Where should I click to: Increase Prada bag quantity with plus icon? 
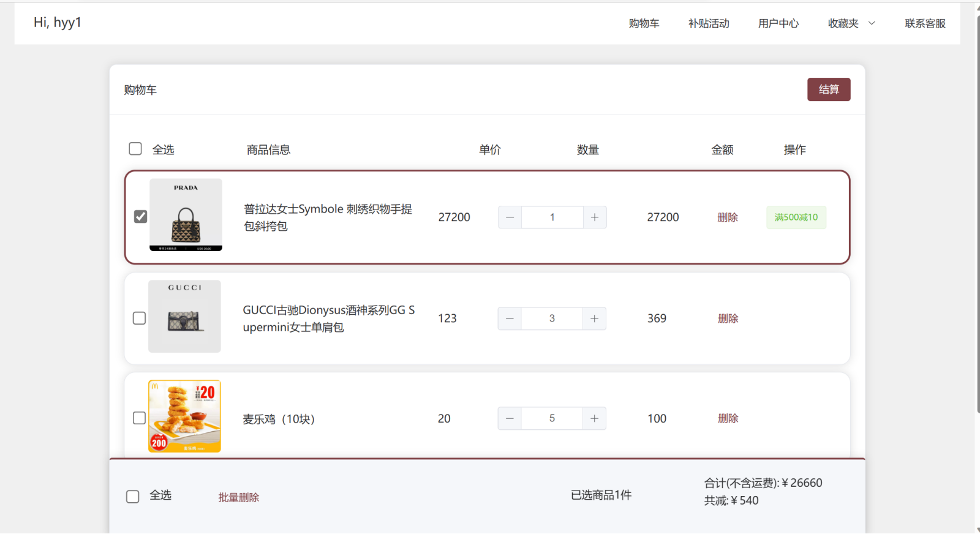click(x=594, y=217)
